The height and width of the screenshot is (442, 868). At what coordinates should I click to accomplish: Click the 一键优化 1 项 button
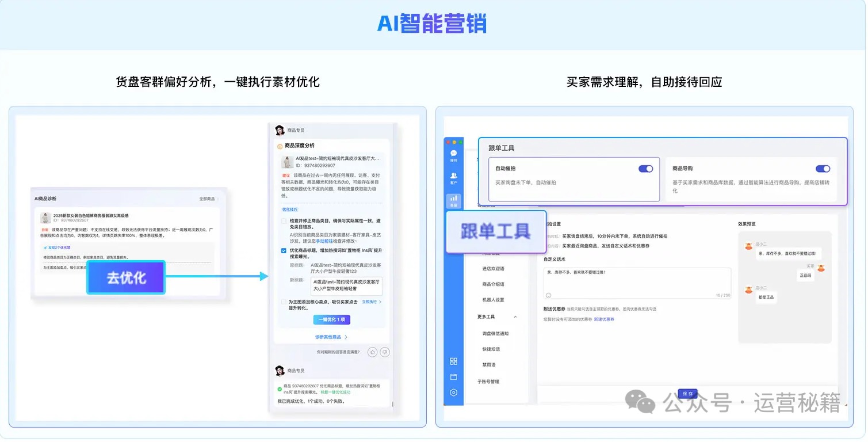[332, 319]
